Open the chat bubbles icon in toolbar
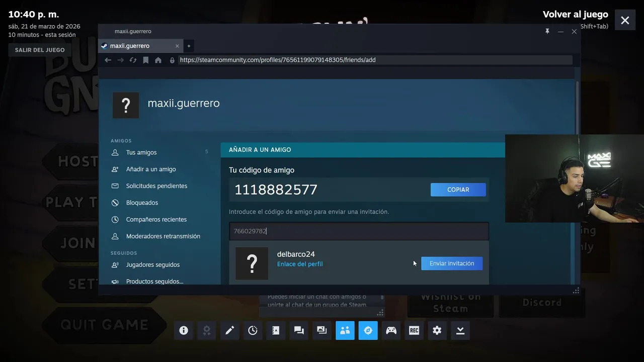 point(299,330)
